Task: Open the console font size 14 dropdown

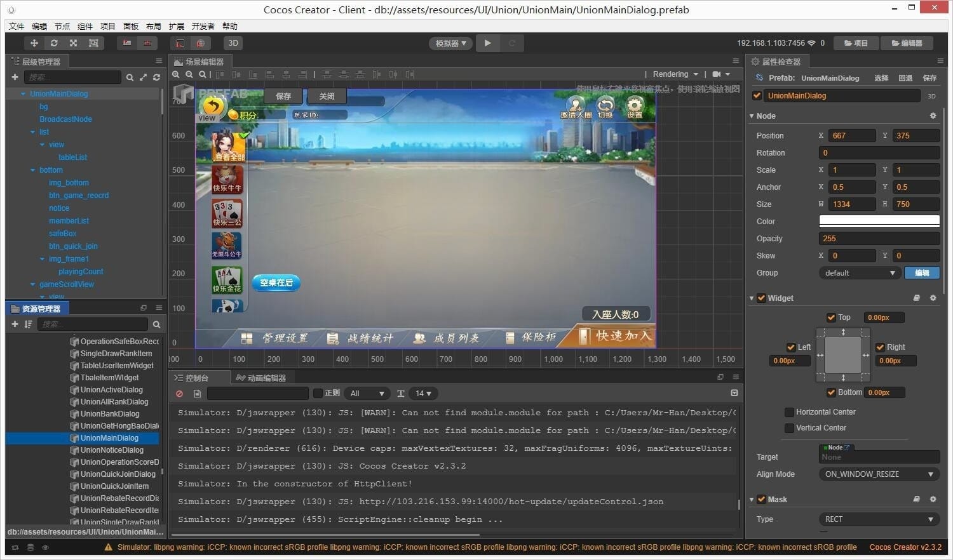Action: coord(423,394)
